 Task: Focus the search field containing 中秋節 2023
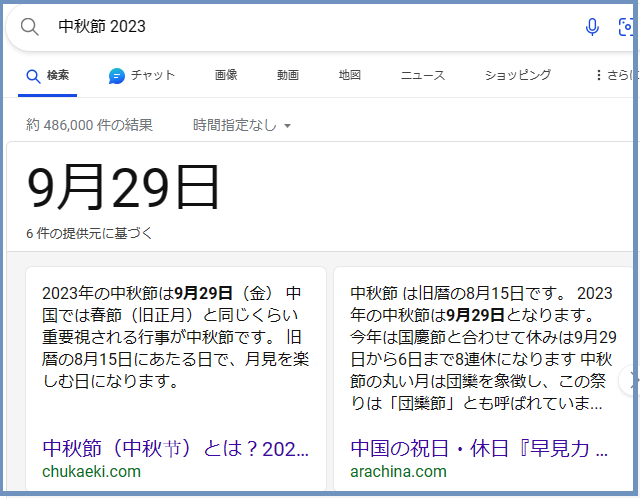(x=300, y=27)
